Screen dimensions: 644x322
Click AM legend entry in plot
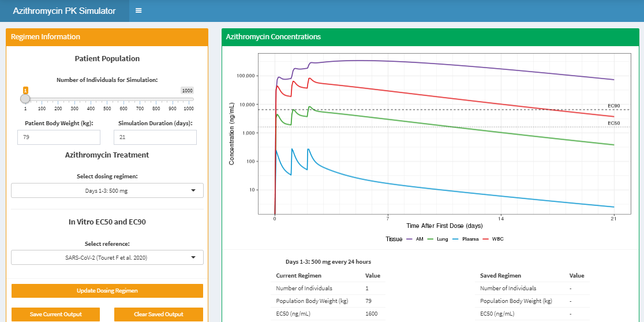coord(414,239)
